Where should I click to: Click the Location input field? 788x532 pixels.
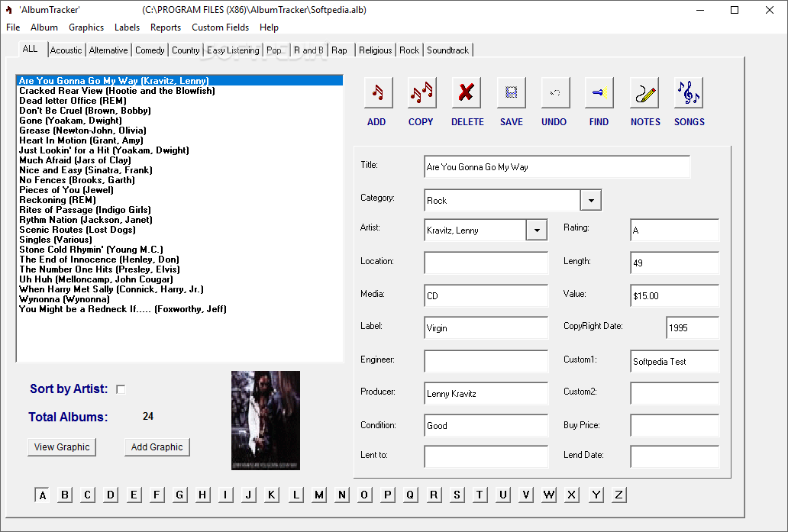486,263
